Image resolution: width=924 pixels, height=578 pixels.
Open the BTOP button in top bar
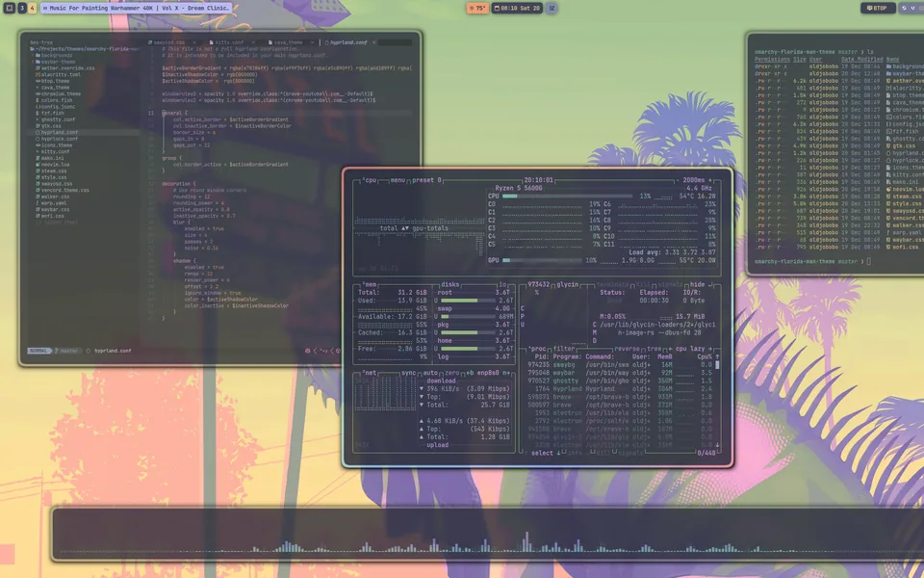pos(878,9)
